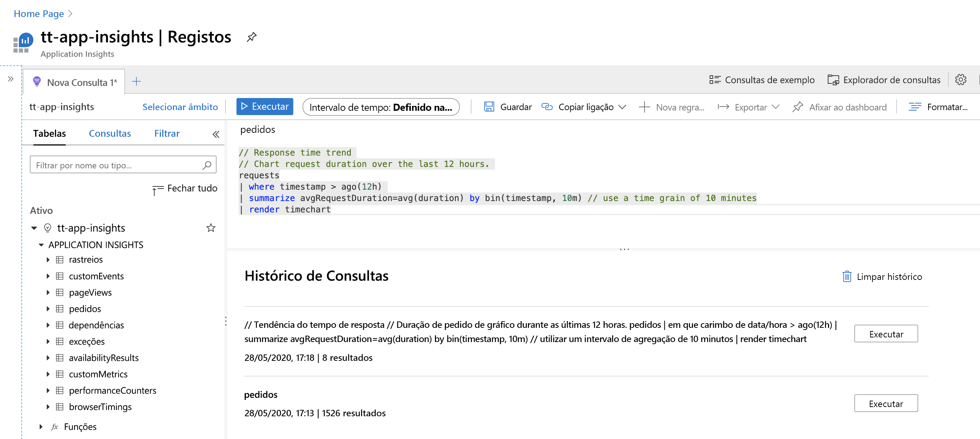Go to Home Page breadcrumb
Screen dimensions: 980x439
[39, 14]
